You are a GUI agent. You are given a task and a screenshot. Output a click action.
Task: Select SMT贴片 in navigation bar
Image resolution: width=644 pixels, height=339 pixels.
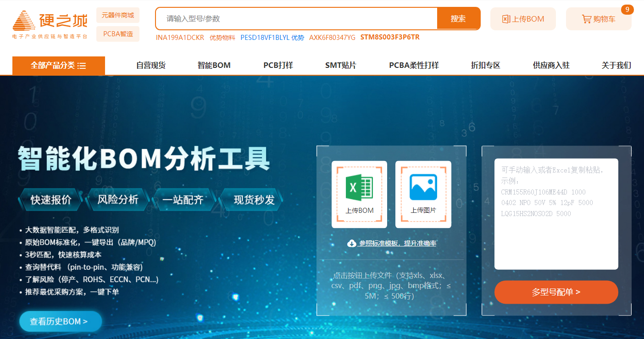(x=340, y=66)
